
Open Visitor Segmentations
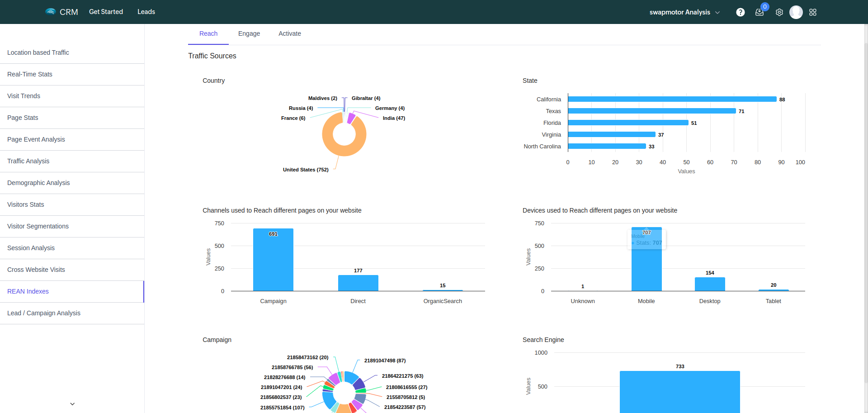(72, 226)
